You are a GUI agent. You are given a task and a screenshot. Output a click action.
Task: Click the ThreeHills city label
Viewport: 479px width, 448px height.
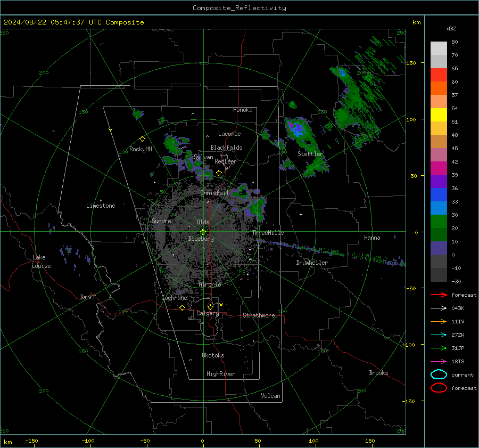[x=268, y=233]
